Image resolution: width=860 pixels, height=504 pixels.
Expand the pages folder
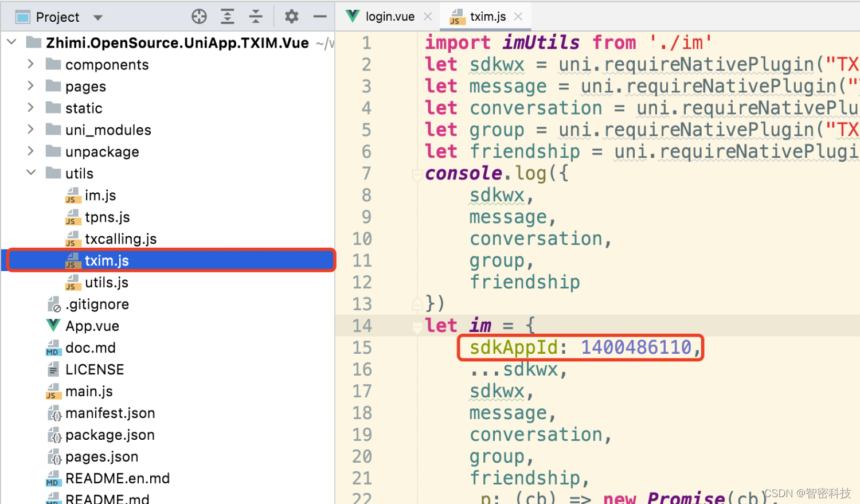[x=31, y=85]
